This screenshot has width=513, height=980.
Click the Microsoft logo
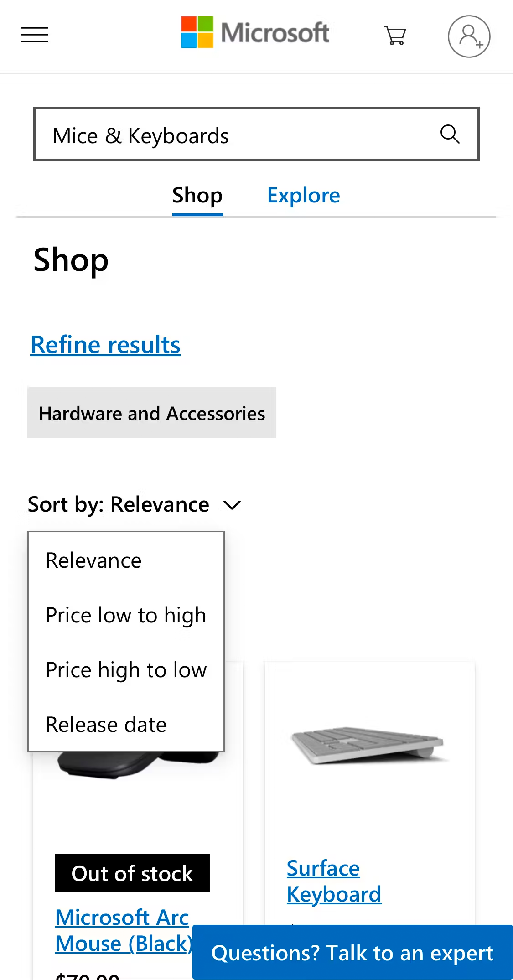point(255,33)
